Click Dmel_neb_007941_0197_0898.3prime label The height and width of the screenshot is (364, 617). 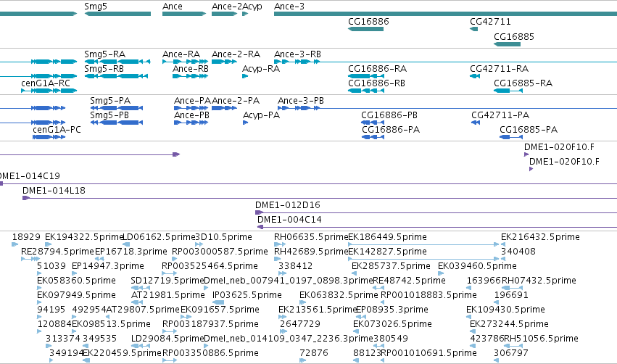289,281
